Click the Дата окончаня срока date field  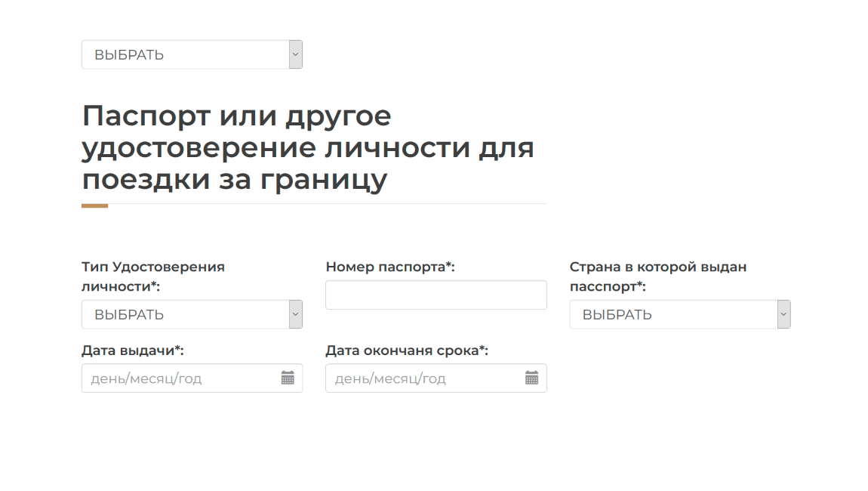(x=436, y=378)
